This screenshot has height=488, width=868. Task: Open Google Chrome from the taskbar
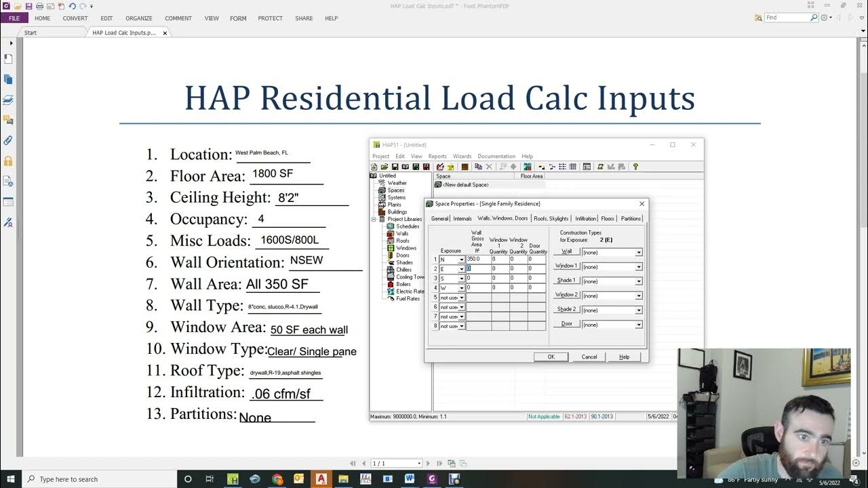pyautogui.click(x=277, y=479)
